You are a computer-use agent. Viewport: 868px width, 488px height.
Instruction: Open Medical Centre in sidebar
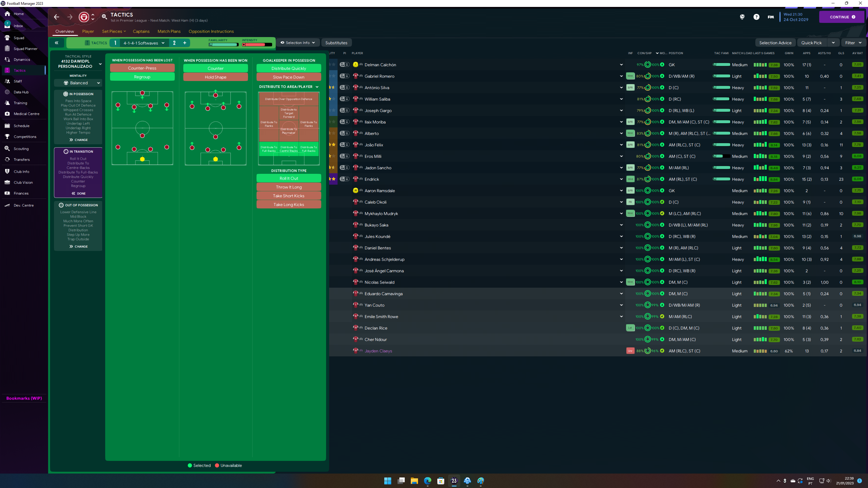26,114
